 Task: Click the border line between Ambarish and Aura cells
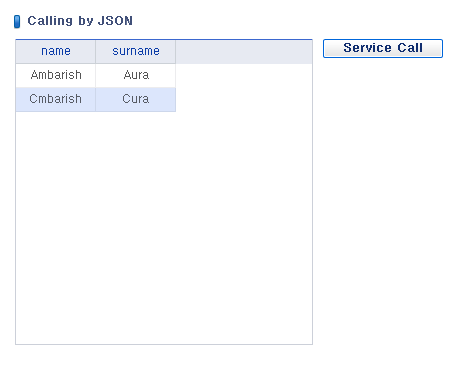[x=96, y=76]
